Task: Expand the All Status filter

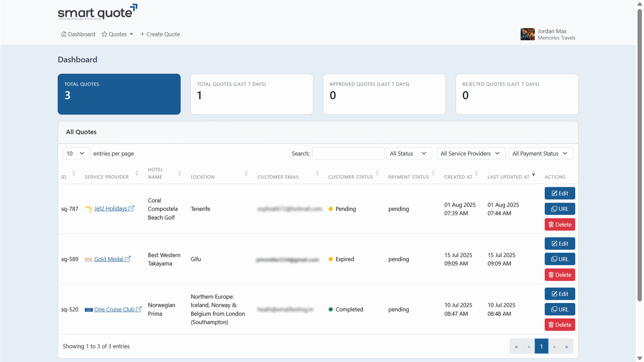Action: tap(409, 153)
